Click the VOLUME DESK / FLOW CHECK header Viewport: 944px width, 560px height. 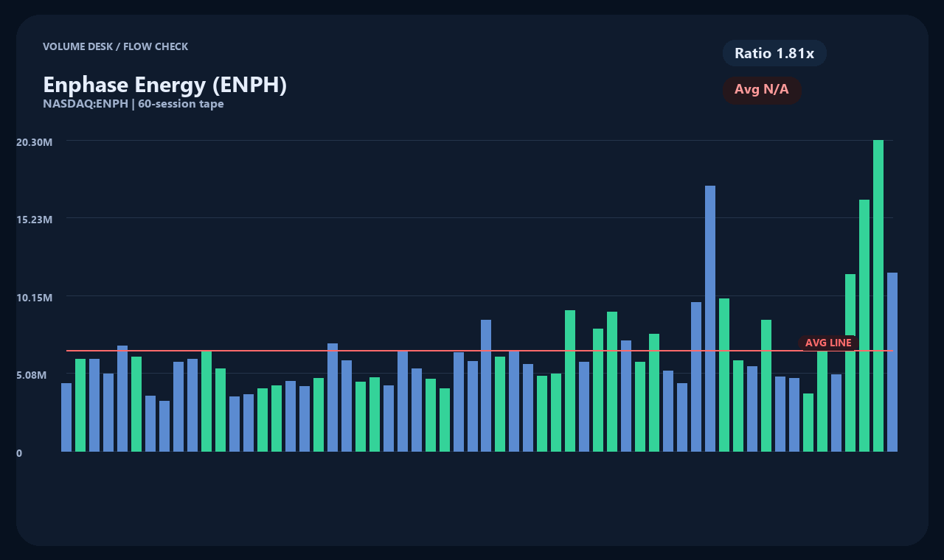(116, 46)
